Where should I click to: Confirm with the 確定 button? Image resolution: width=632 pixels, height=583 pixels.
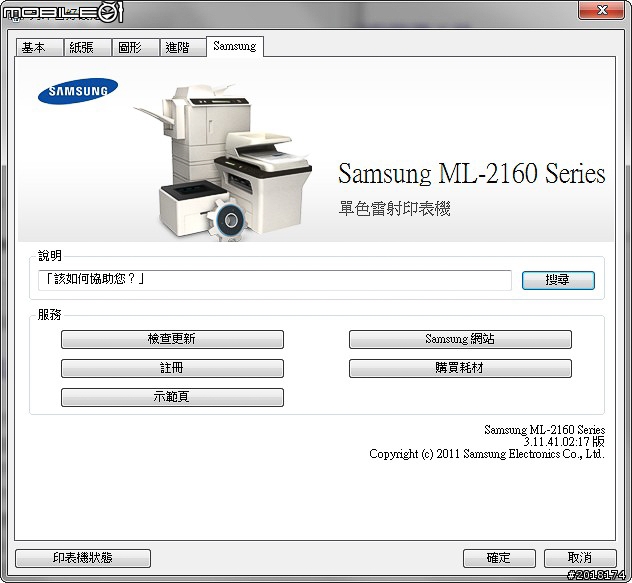click(499, 558)
